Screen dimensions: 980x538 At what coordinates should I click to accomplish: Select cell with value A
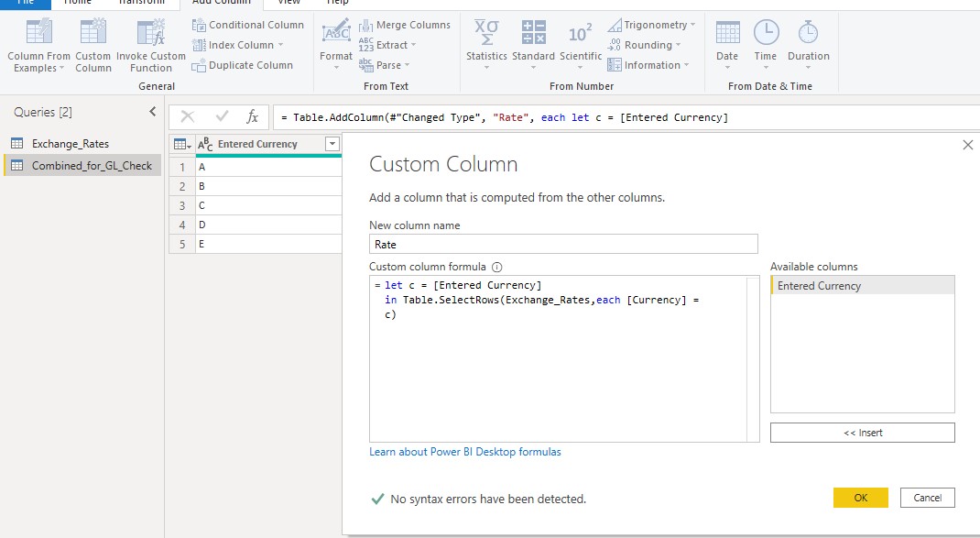(x=268, y=167)
